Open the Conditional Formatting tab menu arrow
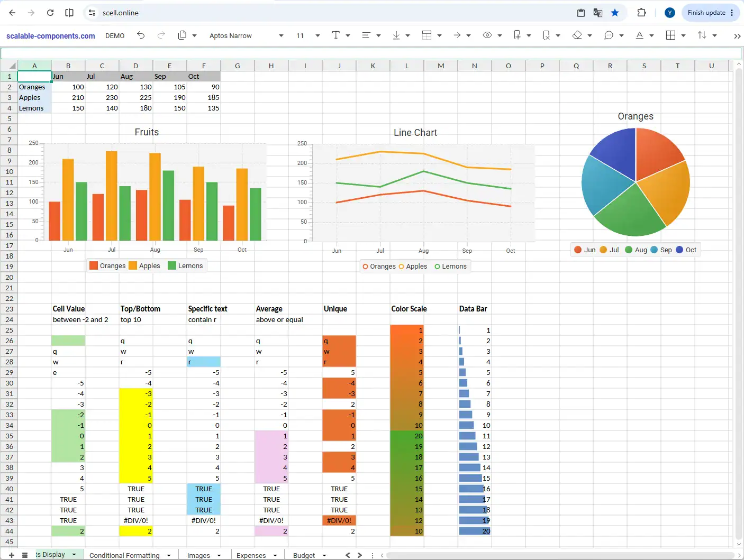The image size is (744, 560). click(x=169, y=555)
